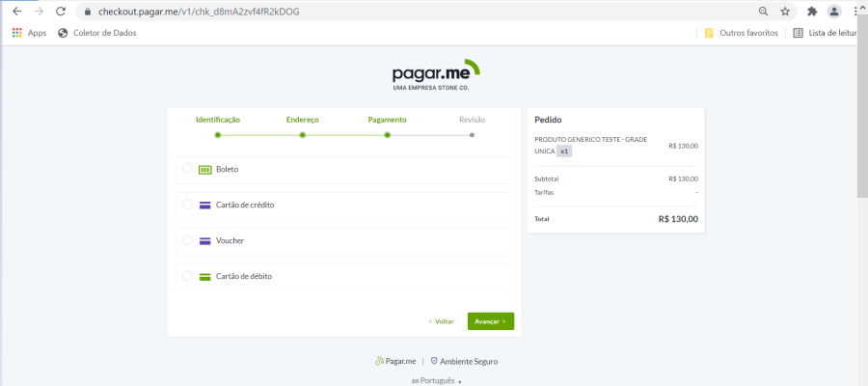868x386 pixels.
Task: Open the Chrome profile avatar
Action: [x=833, y=11]
